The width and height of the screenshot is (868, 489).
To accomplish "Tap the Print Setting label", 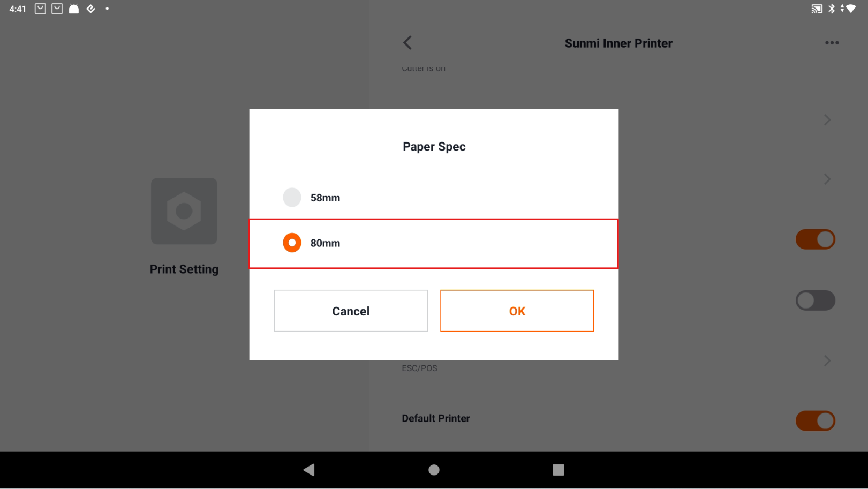I will coord(184,269).
